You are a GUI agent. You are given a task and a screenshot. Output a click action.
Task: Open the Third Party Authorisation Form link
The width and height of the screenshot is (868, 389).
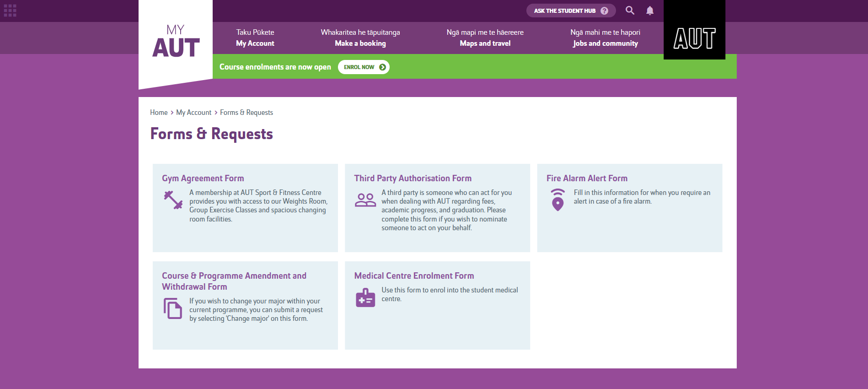(x=413, y=178)
